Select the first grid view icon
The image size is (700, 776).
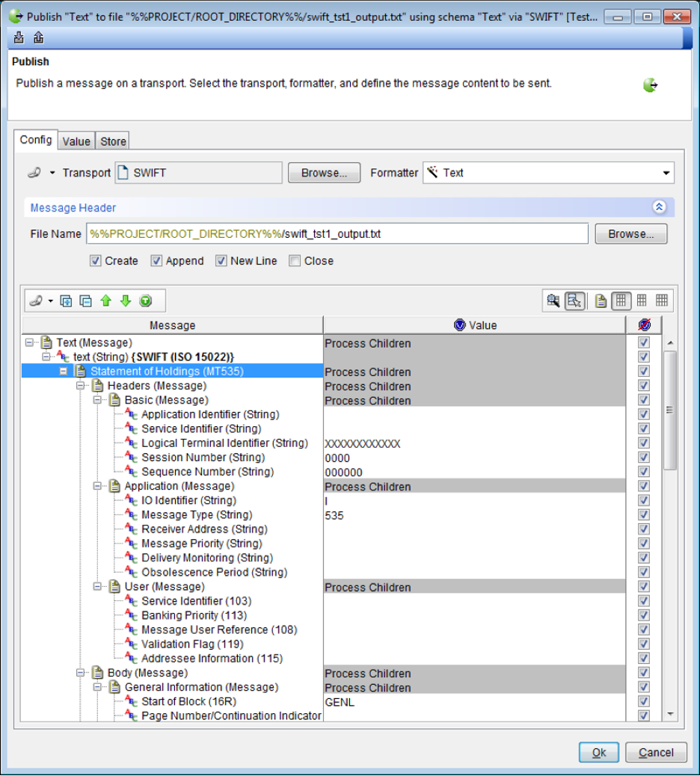(x=621, y=301)
